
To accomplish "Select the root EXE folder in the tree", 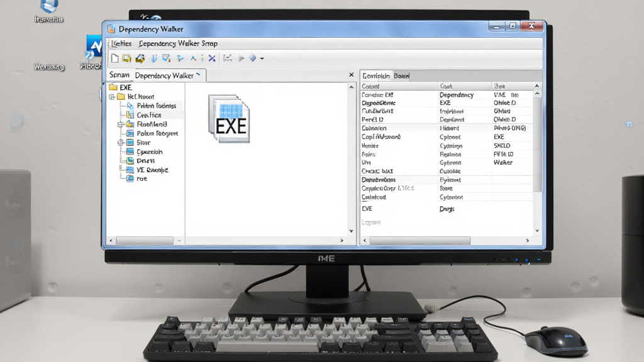I will [121, 87].
